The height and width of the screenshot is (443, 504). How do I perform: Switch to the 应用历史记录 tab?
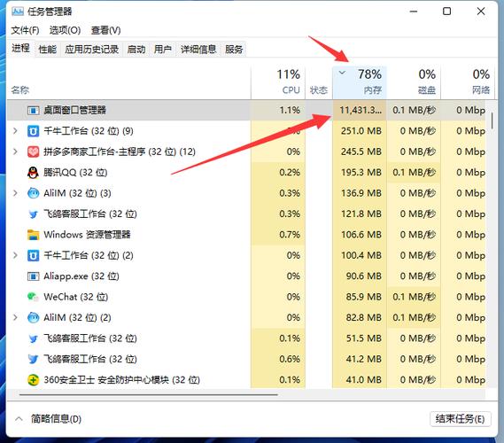coord(91,50)
